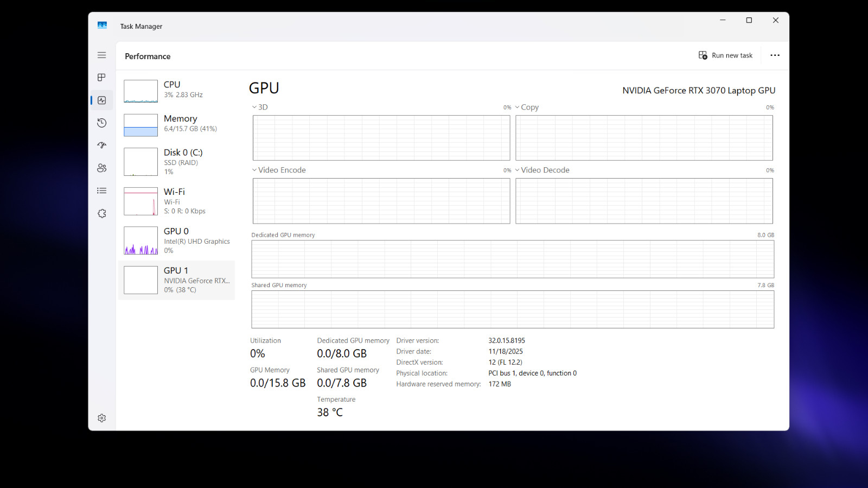Click Shared GPU memory 0.0/7.8 GB value

click(x=342, y=383)
